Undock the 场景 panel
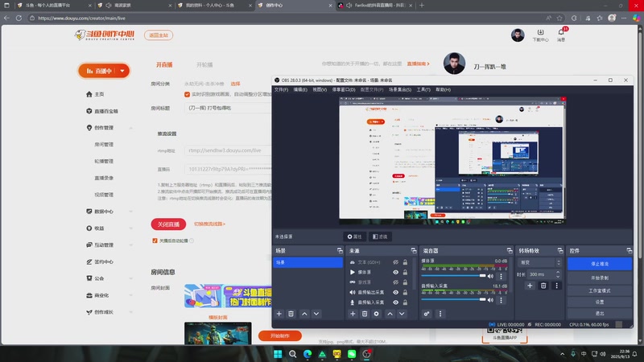644x362 pixels. pos(340,250)
